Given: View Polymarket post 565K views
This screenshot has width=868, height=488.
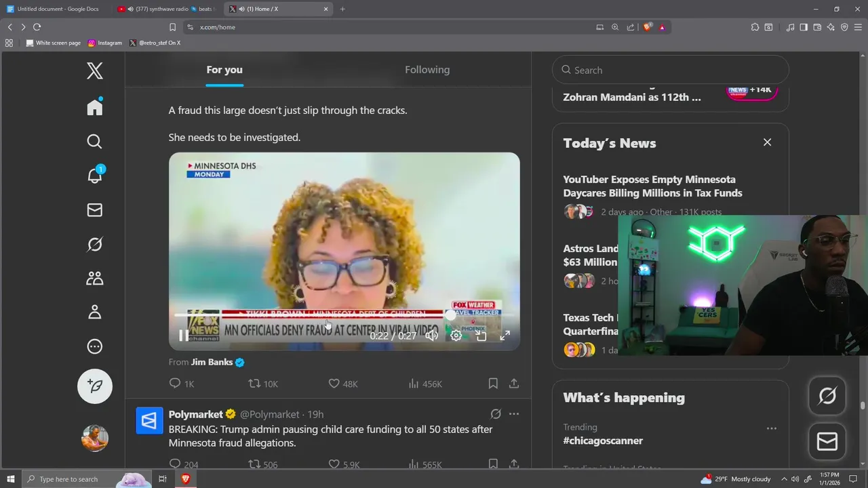Looking at the screenshot, I should pyautogui.click(x=425, y=464).
